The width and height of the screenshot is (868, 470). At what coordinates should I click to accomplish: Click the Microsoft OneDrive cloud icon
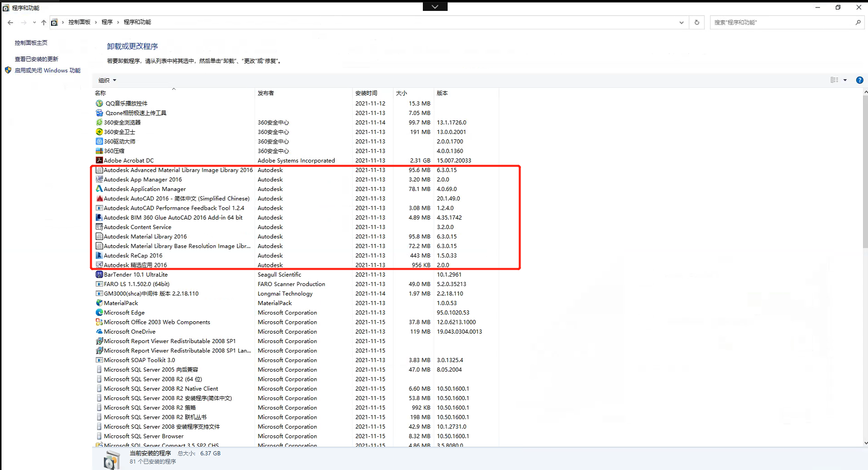point(99,332)
